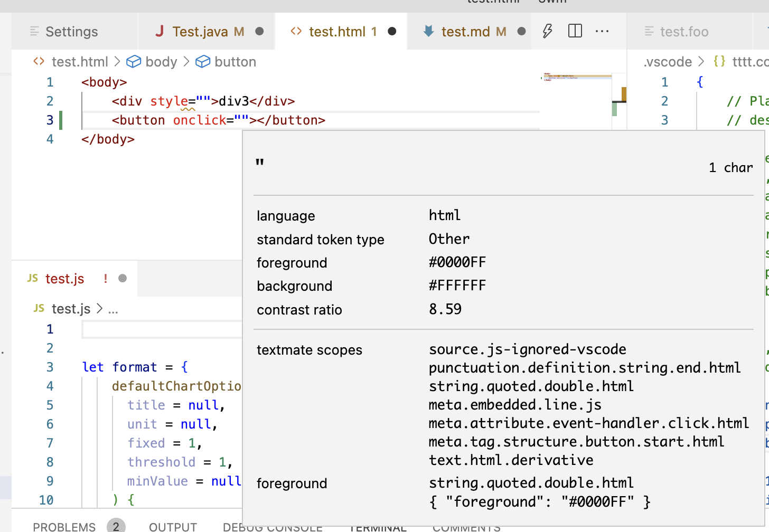The width and height of the screenshot is (769, 532).
Task: Click the braces icon beside tttt in breadcrumb
Action: [719, 62]
